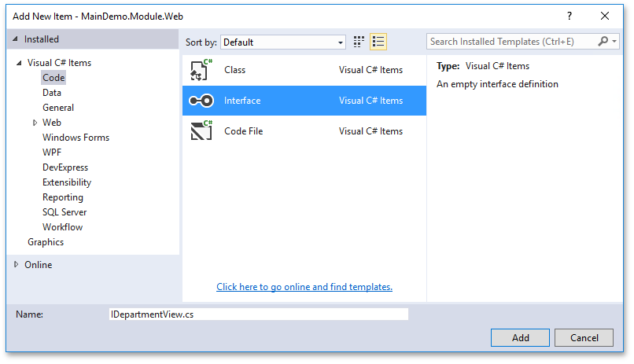Expand the Web tree node
634x364 pixels.
click(x=35, y=123)
